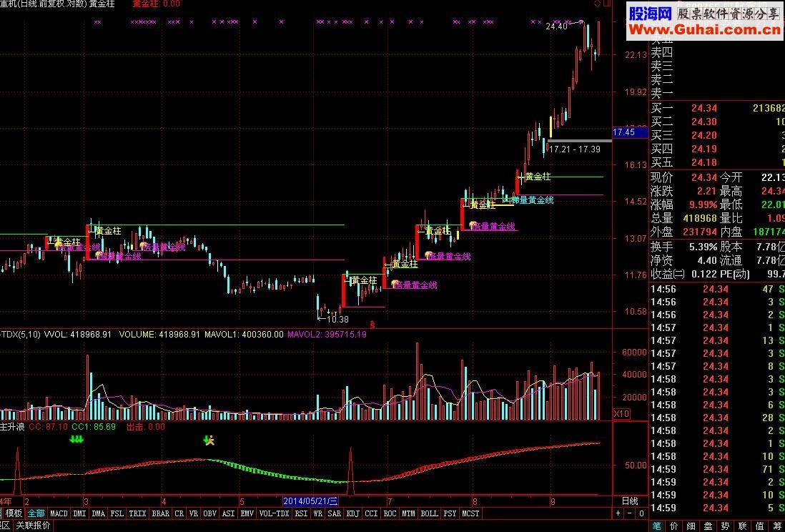Image resolution: width=785 pixels, height=532 pixels.
Task: Click the CC: 87.10 indicator value
Action: [x=48, y=427]
